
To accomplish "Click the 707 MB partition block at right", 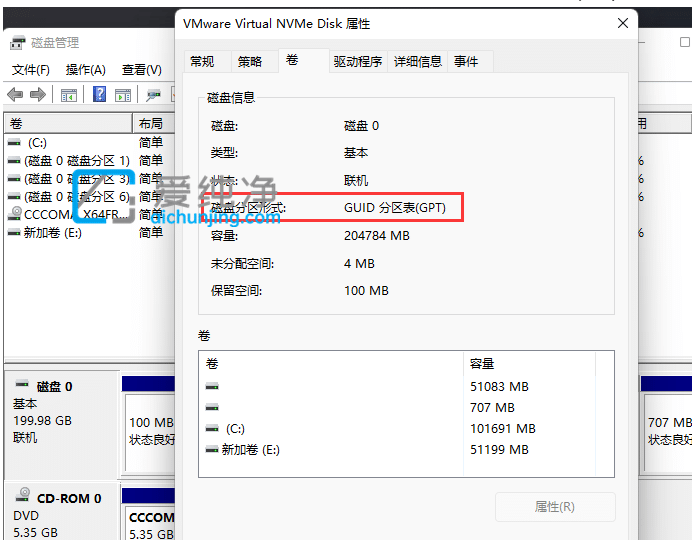I will coord(666,424).
